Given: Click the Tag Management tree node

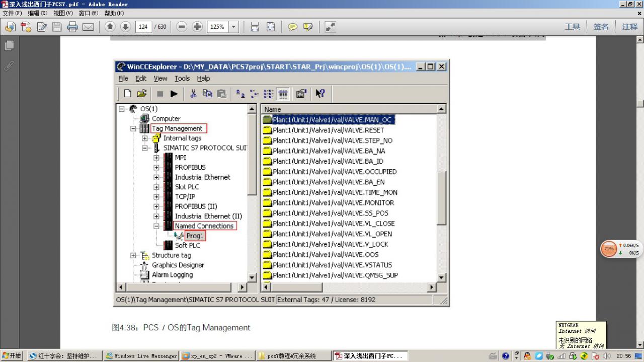Looking at the screenshot, I should [177, 128].
